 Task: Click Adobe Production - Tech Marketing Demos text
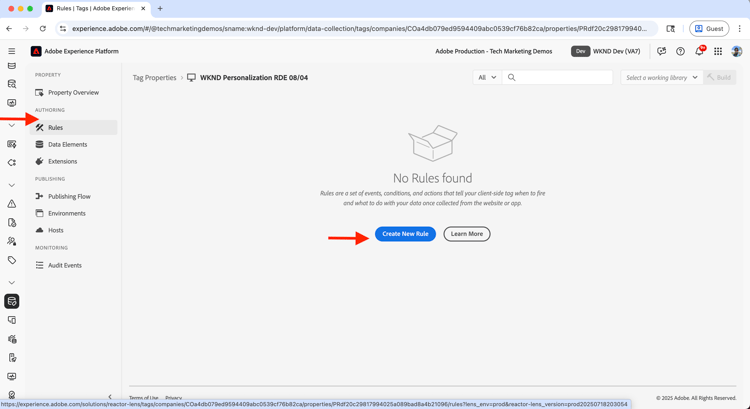tap(494, 51)
